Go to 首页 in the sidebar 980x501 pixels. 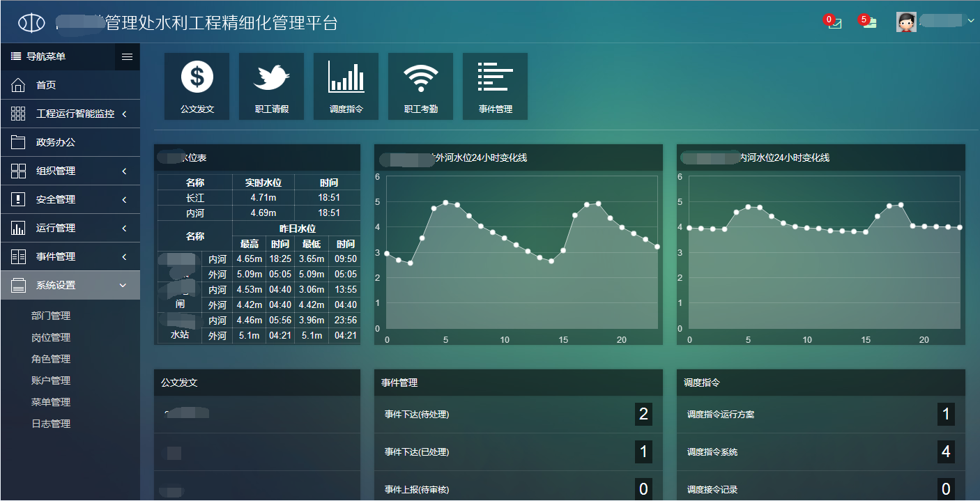[x=46, y=85]
